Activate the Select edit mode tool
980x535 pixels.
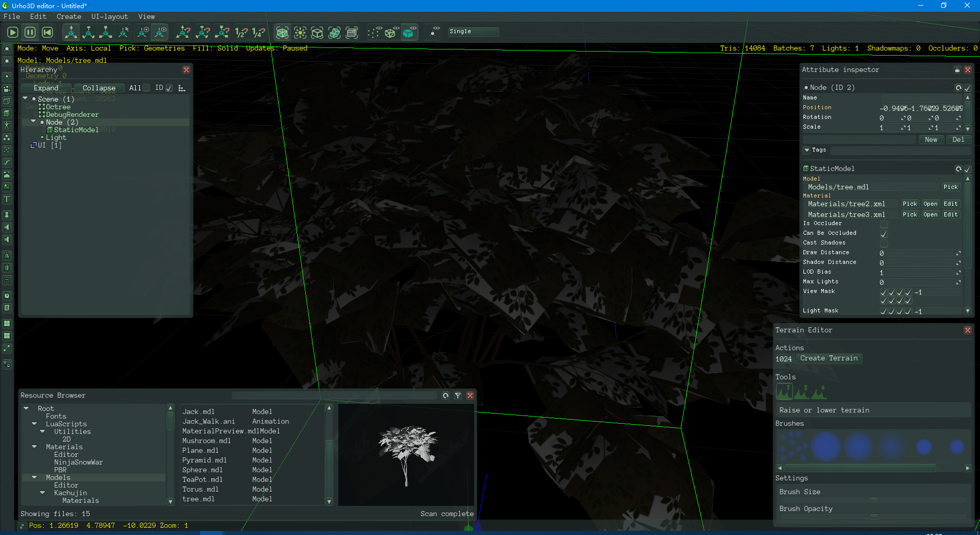click(123, 33)
